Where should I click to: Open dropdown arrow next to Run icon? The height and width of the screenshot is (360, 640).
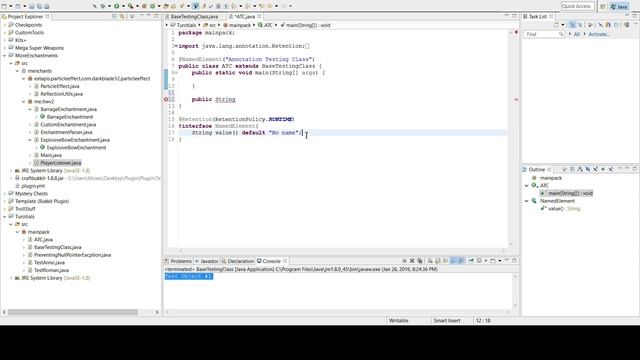tap(123, 6)
